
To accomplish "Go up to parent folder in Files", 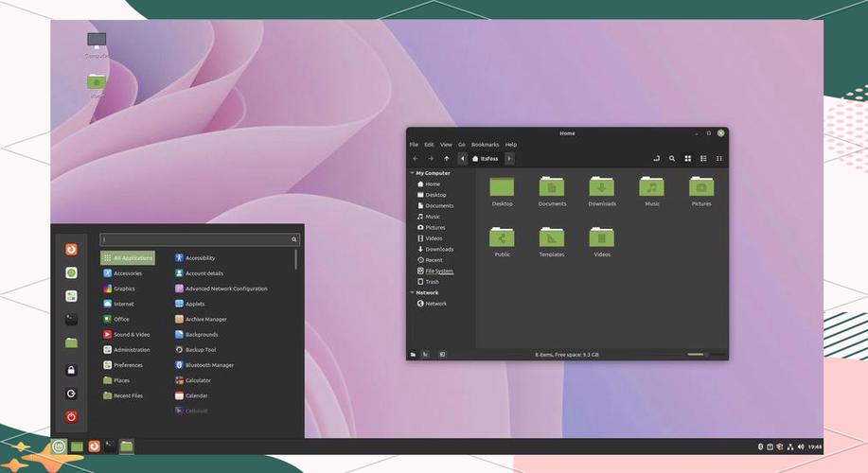I will 447,158.
